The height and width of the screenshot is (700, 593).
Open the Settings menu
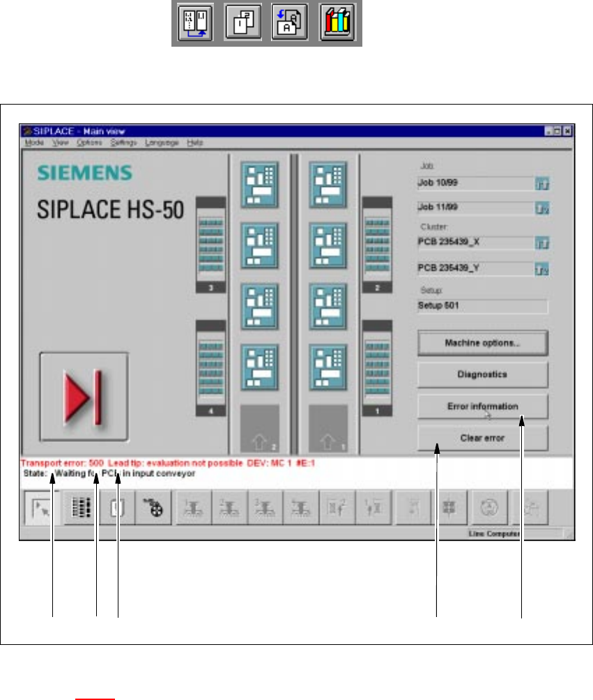[123, 142]
